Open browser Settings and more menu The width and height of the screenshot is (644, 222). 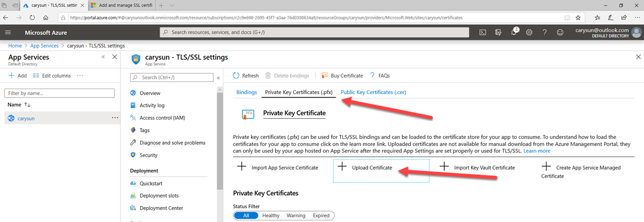tap(636, 17)
